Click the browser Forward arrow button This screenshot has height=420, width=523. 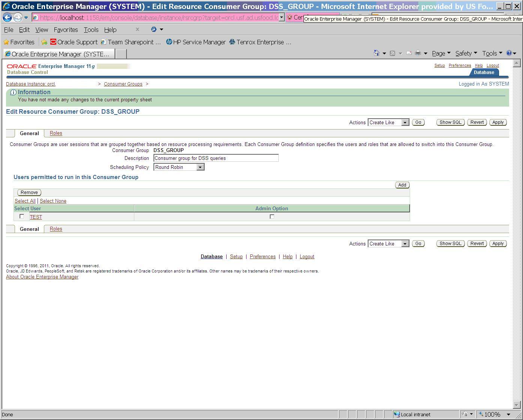[17, 18]
